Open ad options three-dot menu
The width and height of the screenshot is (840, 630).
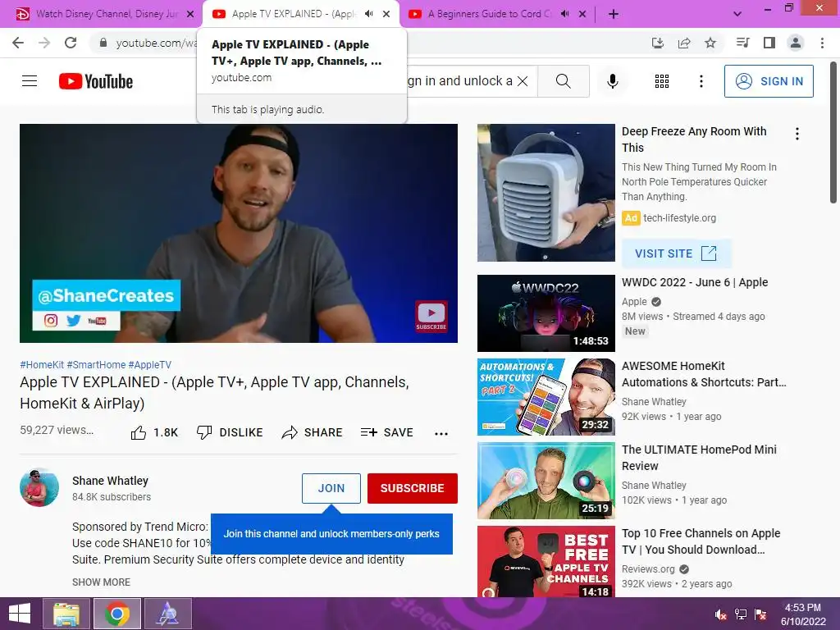tap(797, 134)
